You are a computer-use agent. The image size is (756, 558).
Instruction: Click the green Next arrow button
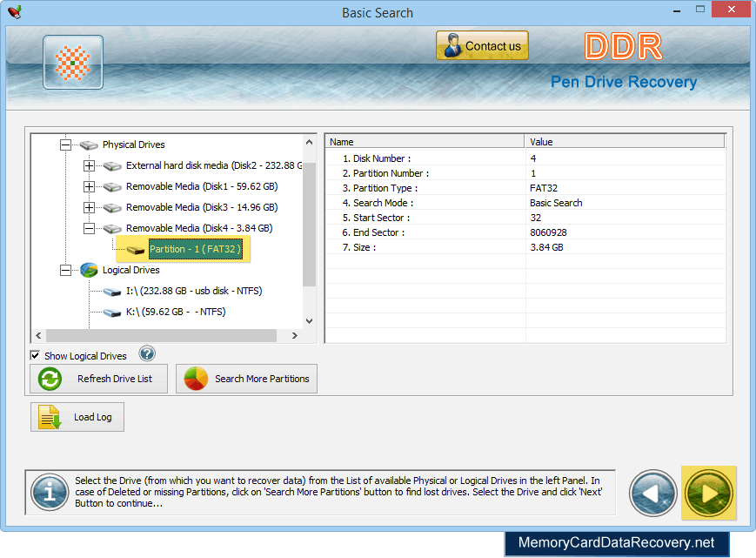[709, 493]
